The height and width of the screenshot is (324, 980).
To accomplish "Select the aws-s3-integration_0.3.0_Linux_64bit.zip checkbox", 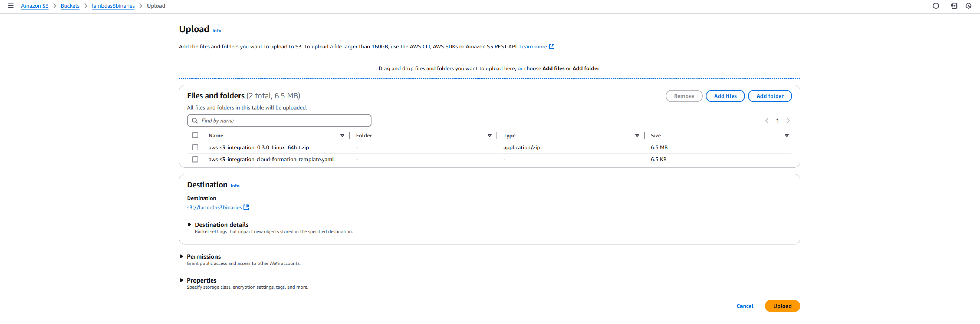I will pyautogui.click(x=195, y=147).
